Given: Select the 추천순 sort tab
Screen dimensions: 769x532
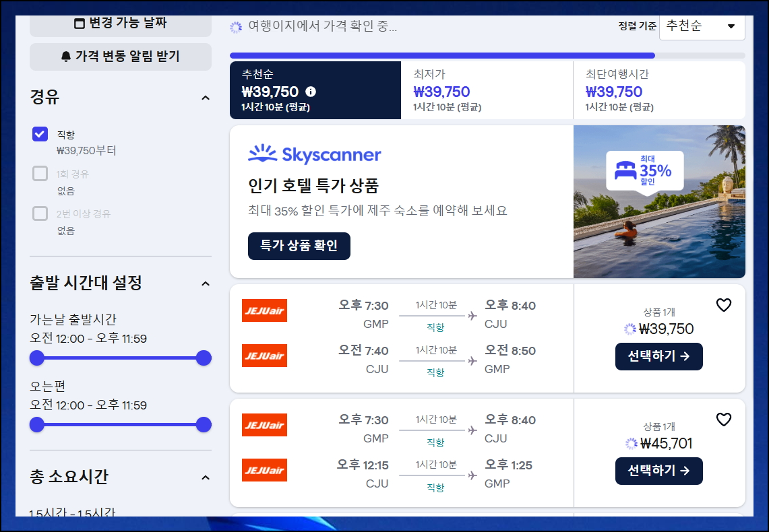Looking at the screenshot, I should coord(315,90).
